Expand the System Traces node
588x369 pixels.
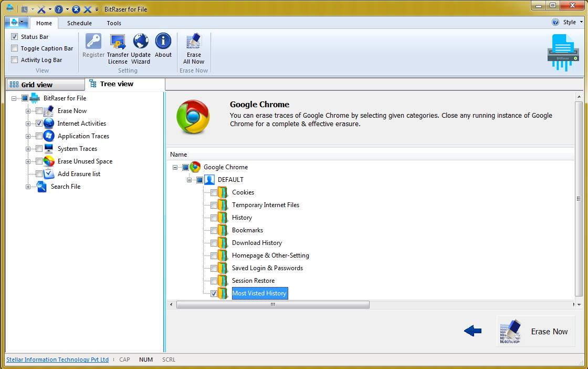pos(28,149)
